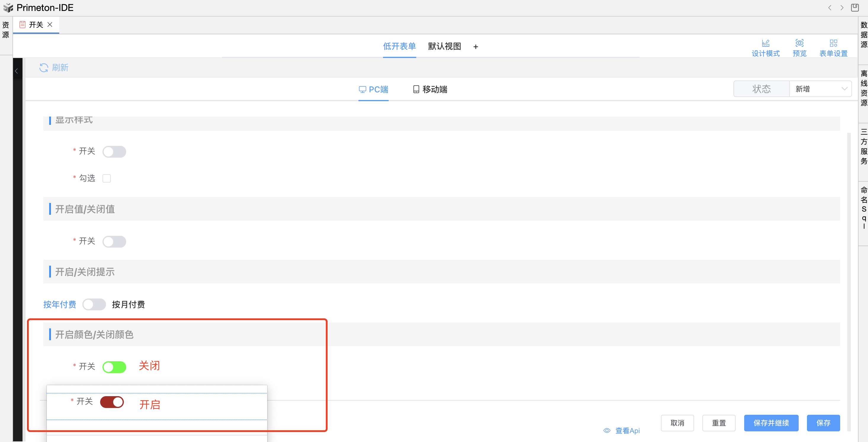Click the save icon in title bar
This screenshot has width=868, height=442.
click(x=855, y=7)
